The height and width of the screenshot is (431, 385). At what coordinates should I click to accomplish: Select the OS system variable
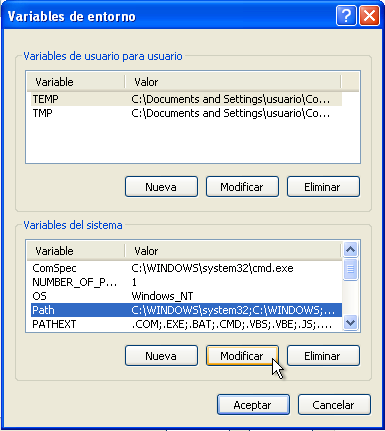click(186, 296)
